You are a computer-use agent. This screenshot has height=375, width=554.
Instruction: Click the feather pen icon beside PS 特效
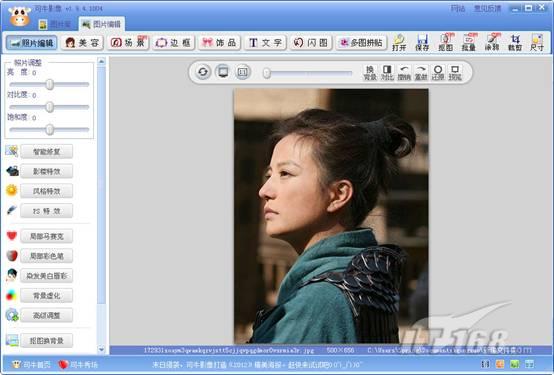tap(12, 210)
